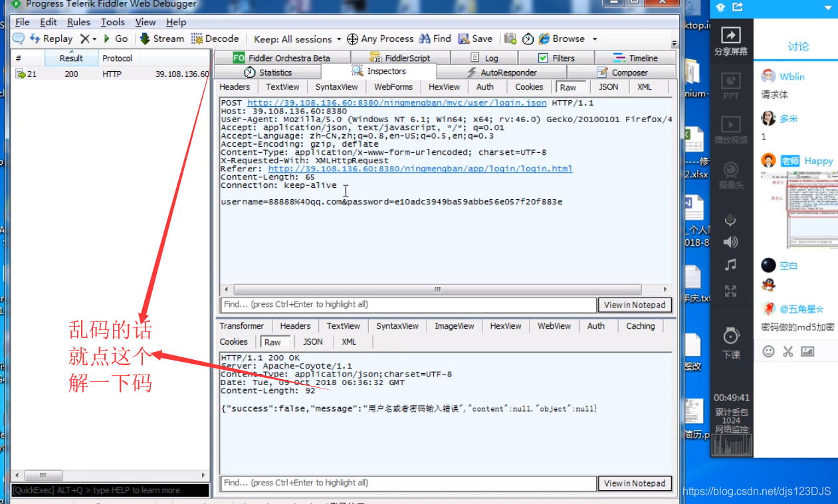The image size is (838, 504).
Task: Open the Log tab
Action: click(484, 58)
